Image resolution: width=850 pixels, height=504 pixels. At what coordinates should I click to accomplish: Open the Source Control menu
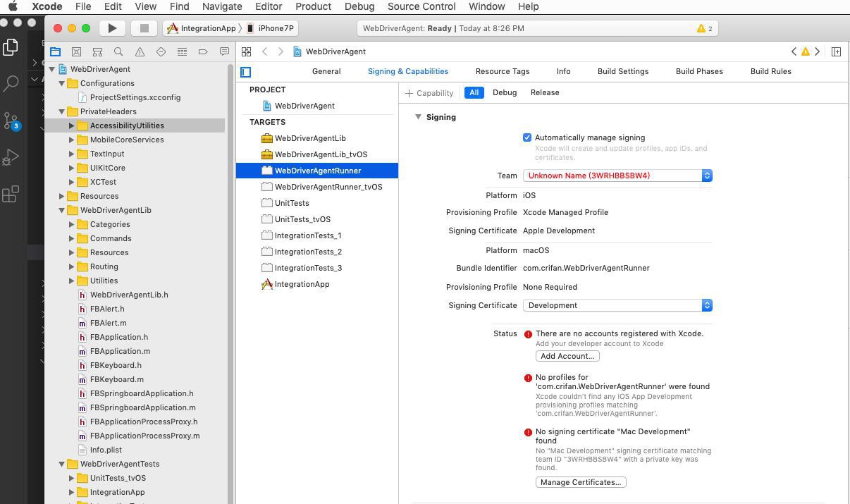point(421,6)
